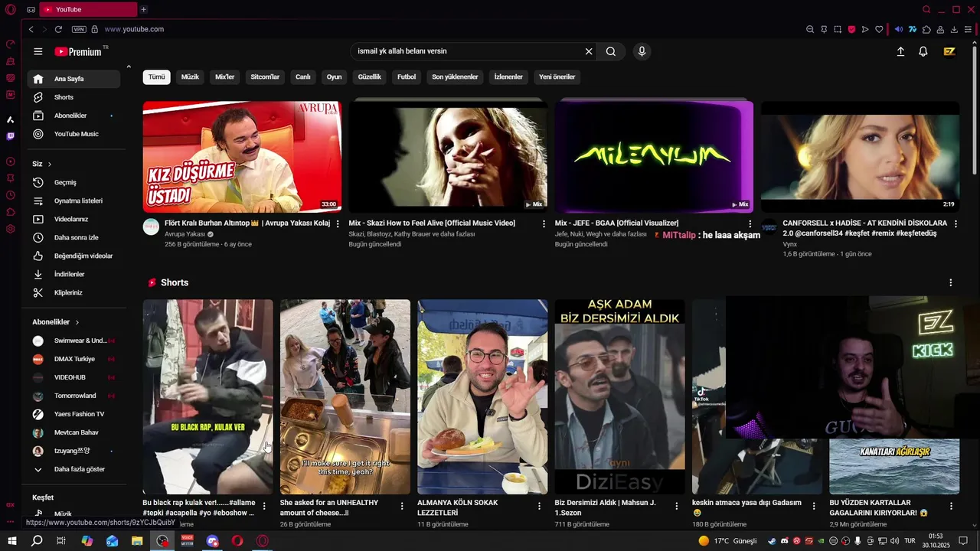The height and width of the screenshot is (551, 980).
Task: Open the snapshot tool icon in toolbar
Action: point(838,29)
